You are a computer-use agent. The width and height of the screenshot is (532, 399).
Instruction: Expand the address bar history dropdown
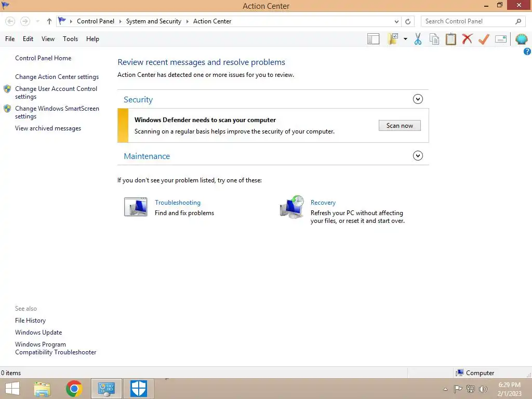396,21
